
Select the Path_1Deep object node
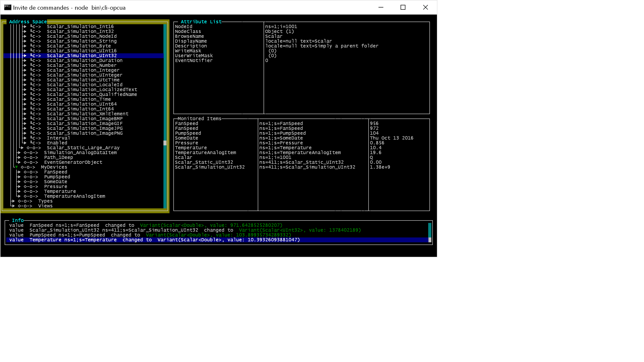click(x=58, y=157)
